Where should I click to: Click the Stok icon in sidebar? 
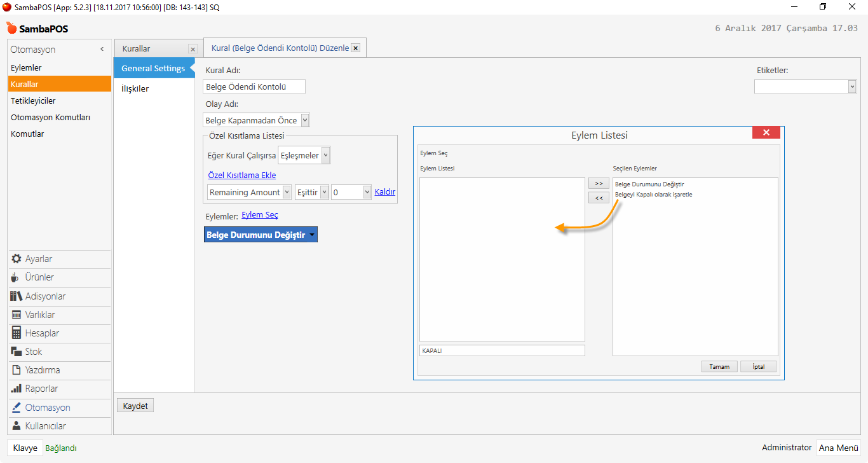[17, 352]
